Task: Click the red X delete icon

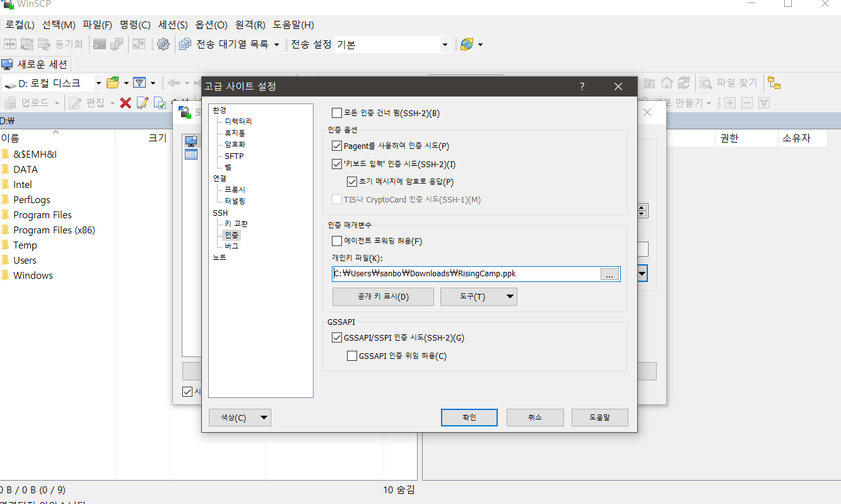Action: point(126,103)
